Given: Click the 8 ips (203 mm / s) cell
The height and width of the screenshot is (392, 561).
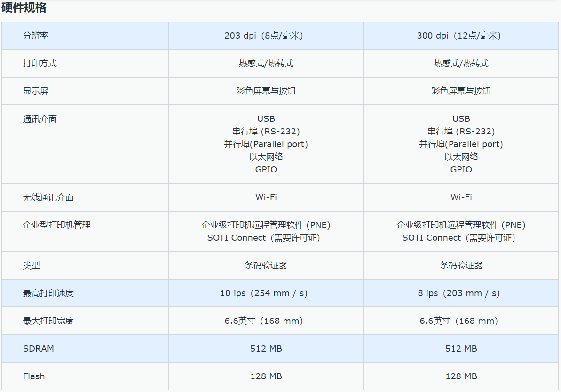Looking at the screenshot, I should click(461, 293).
